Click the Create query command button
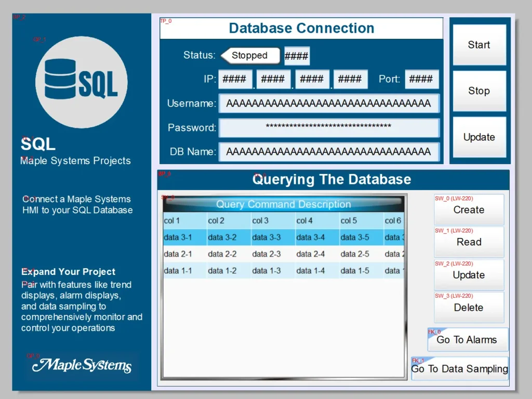This screenshot has height=399, width=532. click(469, 210)
